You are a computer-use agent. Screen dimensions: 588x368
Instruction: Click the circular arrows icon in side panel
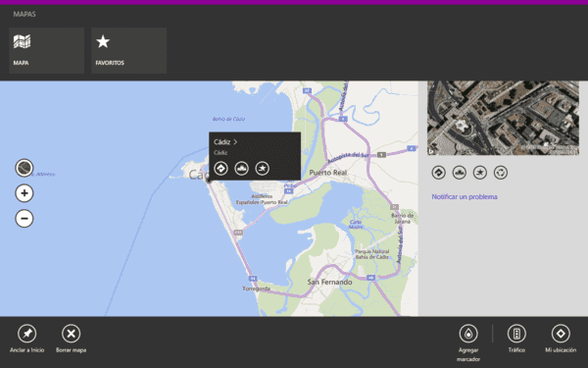tap(501, 173)
